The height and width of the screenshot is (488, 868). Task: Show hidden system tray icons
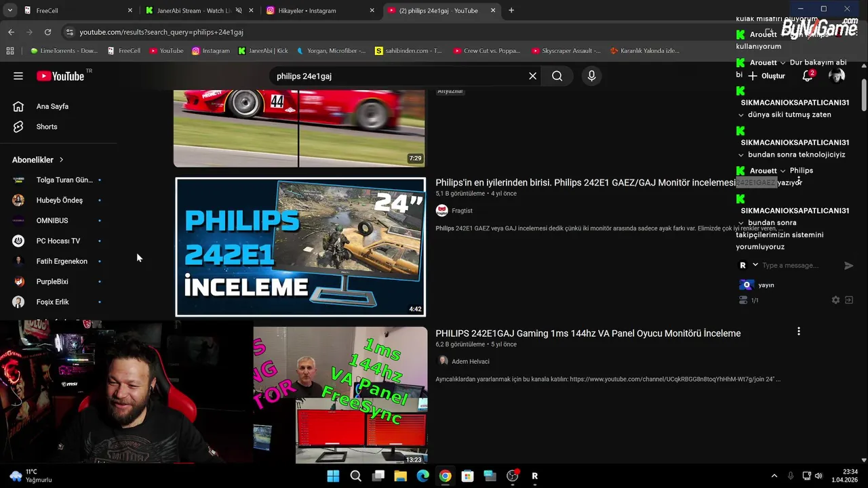pyautogui.click(x=774, y=476)
